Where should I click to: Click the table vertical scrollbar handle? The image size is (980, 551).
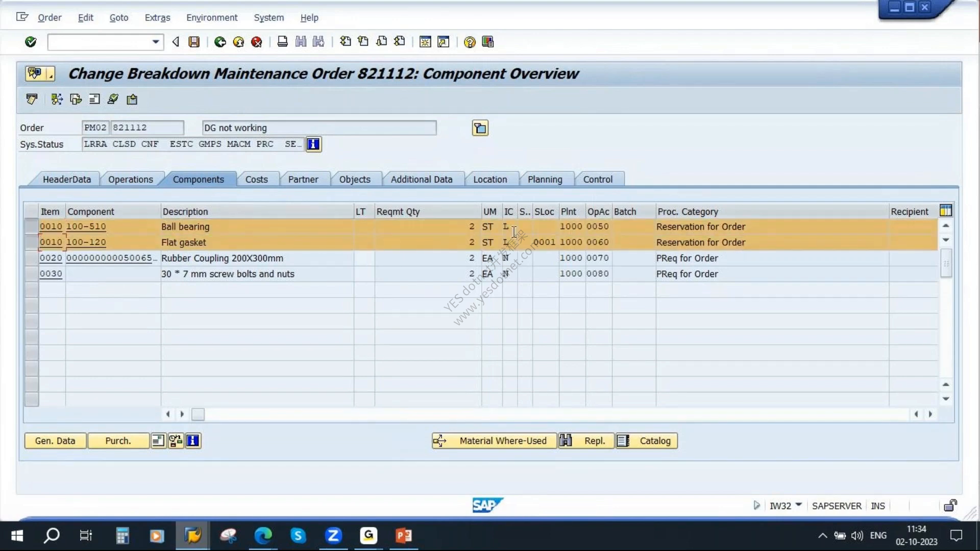[x=946, y=264]
